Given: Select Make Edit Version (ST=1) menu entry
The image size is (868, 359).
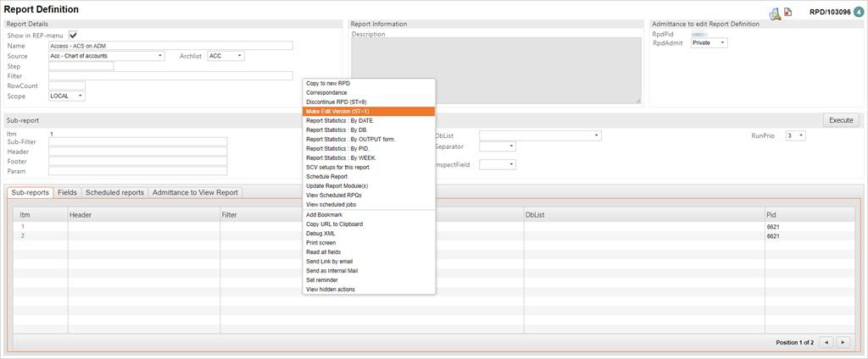Looking at the screenshot, I should tap(368, 111).
